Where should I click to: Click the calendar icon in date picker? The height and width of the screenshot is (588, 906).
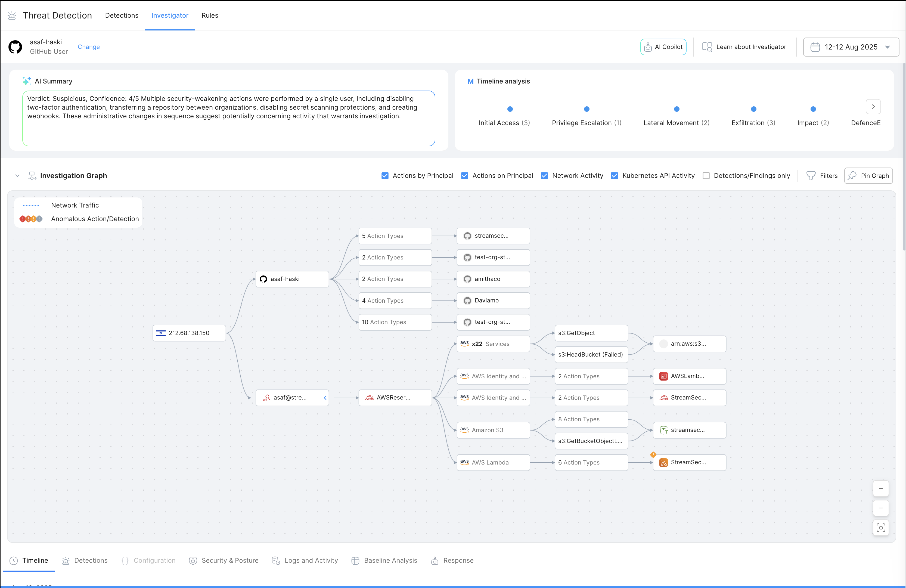click(x=815, y=47)
